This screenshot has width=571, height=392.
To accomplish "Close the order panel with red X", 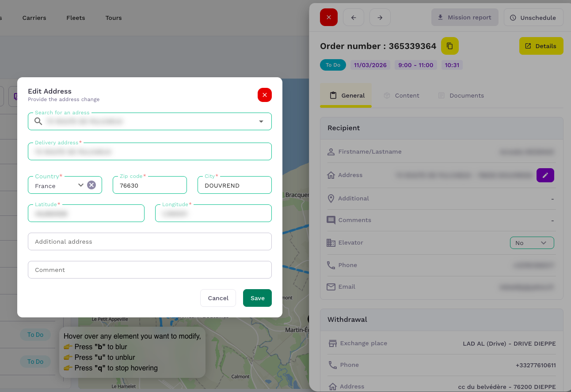I will pyautogui.click(x=328, y=18).
